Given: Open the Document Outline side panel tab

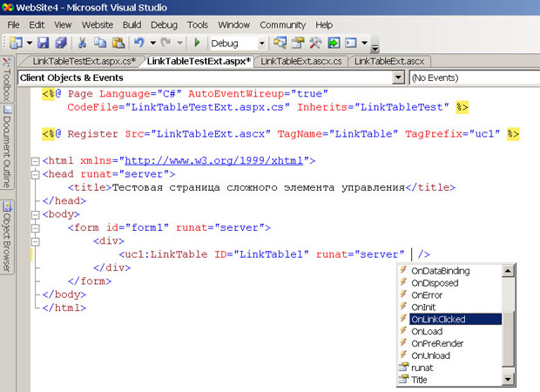Looking at the screenshot, I should pyautogui.click(x=7, y=146).
